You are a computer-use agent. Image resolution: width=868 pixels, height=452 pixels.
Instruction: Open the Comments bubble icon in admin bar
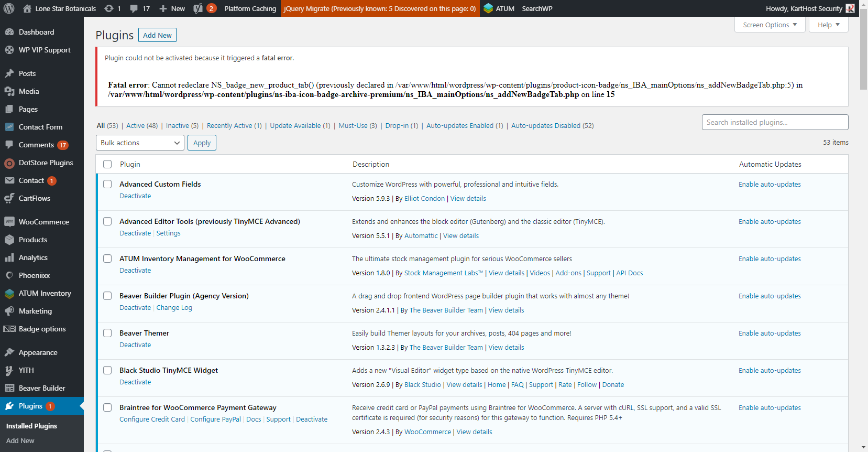click(134, 8)
